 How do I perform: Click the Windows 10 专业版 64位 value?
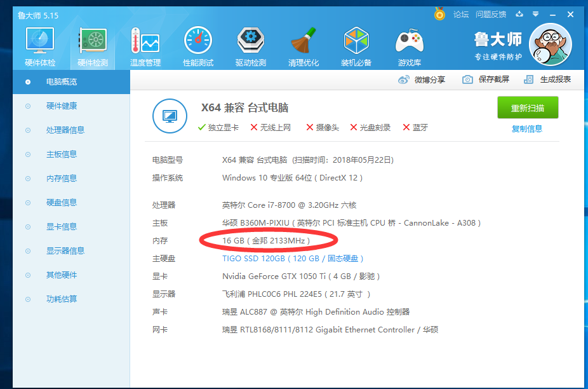293,177
